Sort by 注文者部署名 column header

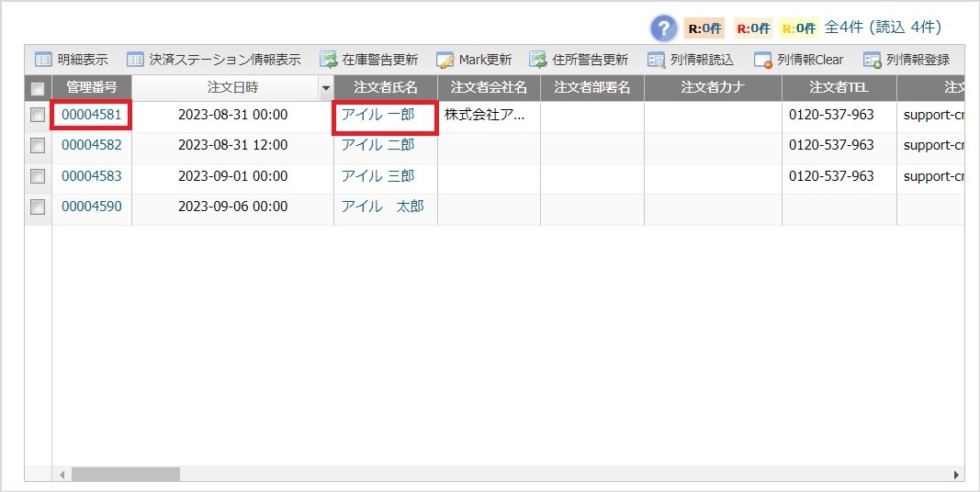pos(591,88)
